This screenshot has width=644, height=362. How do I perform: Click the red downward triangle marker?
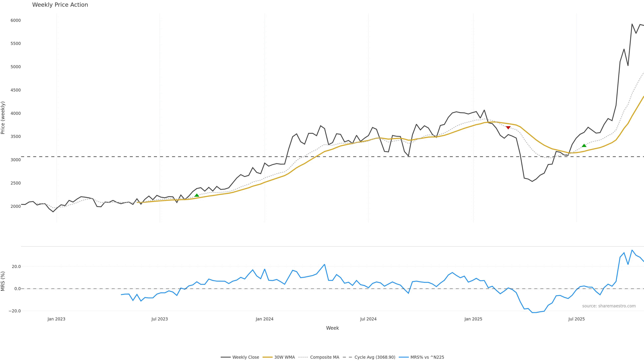pos(508,128)
